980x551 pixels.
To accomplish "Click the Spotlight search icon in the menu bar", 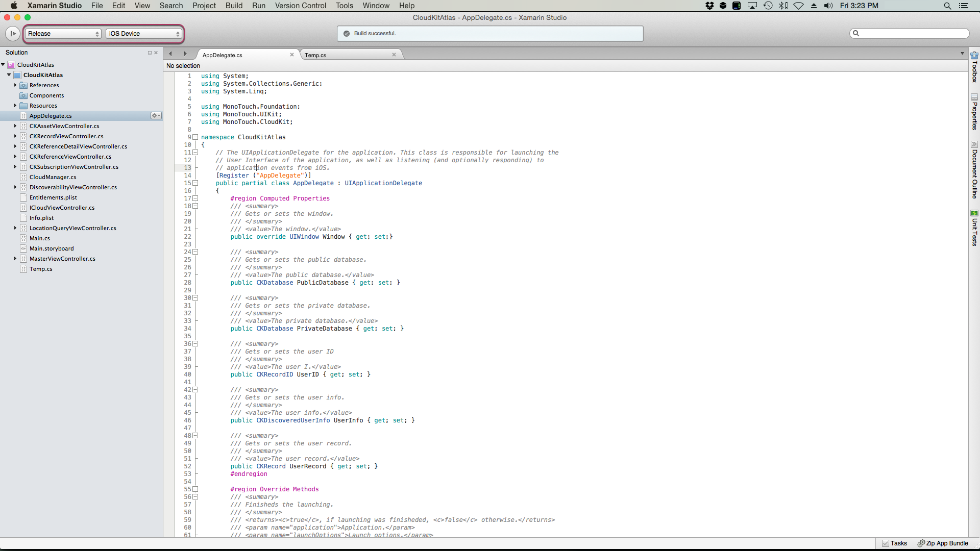I will pyautogui.click(x=948, y=6).
